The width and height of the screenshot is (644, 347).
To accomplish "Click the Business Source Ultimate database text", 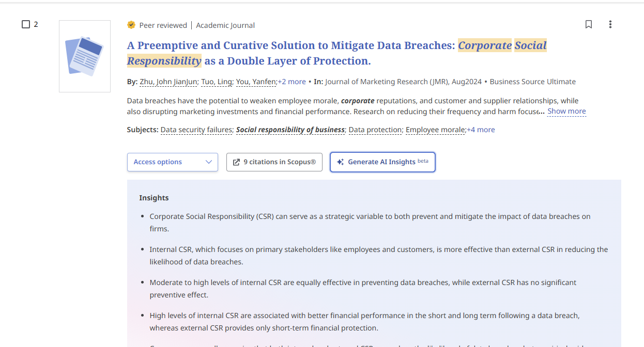I will pos(532,82).
